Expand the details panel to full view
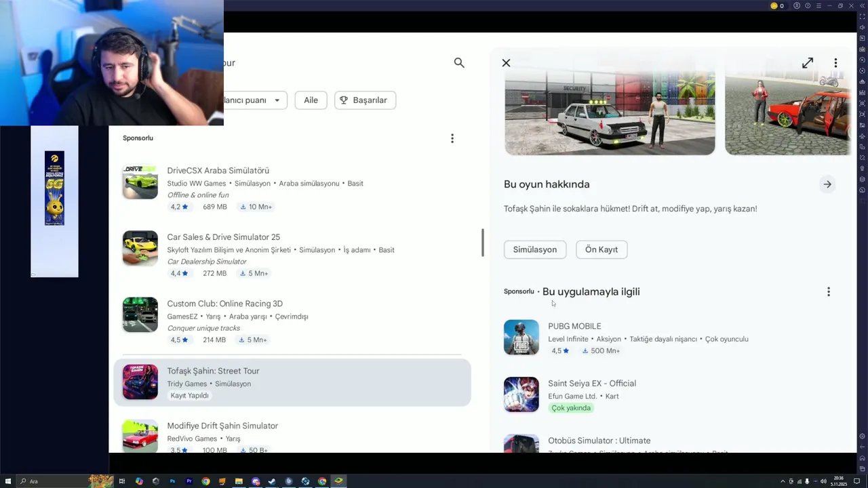The image size is (868, 488). point(808,63)
